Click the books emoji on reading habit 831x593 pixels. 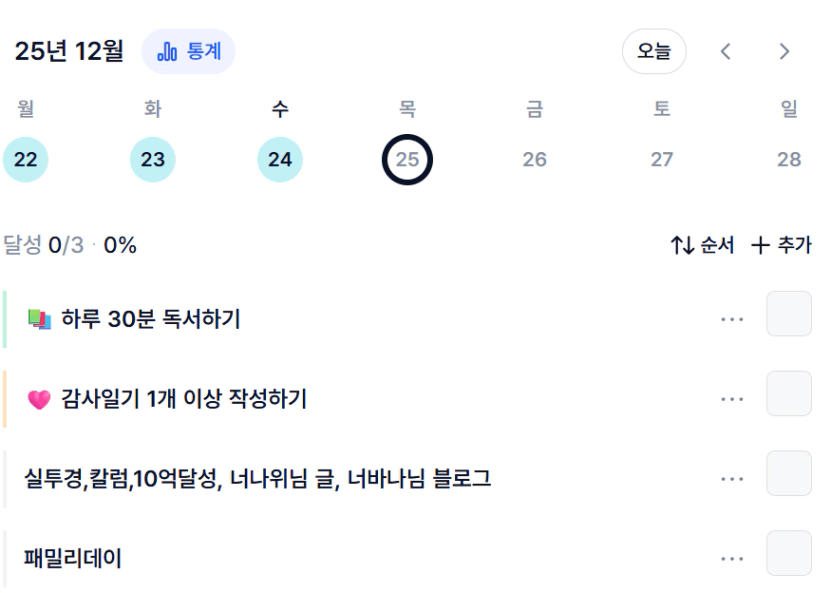pyautogui.click(x=39, y=319)
